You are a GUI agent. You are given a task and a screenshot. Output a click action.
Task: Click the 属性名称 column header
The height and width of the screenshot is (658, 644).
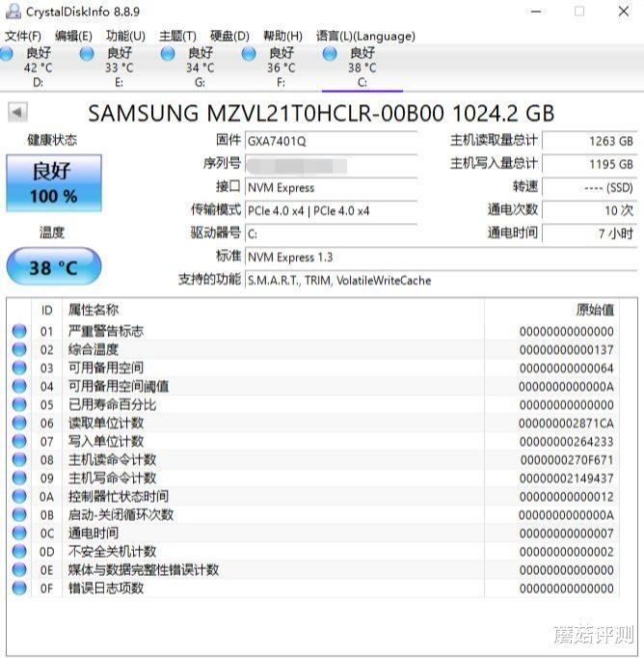pyautogui.click(x=274, y=310)
